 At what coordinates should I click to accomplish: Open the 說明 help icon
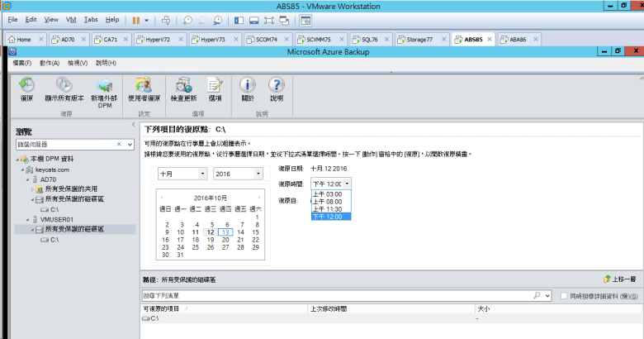click(277, 86)
